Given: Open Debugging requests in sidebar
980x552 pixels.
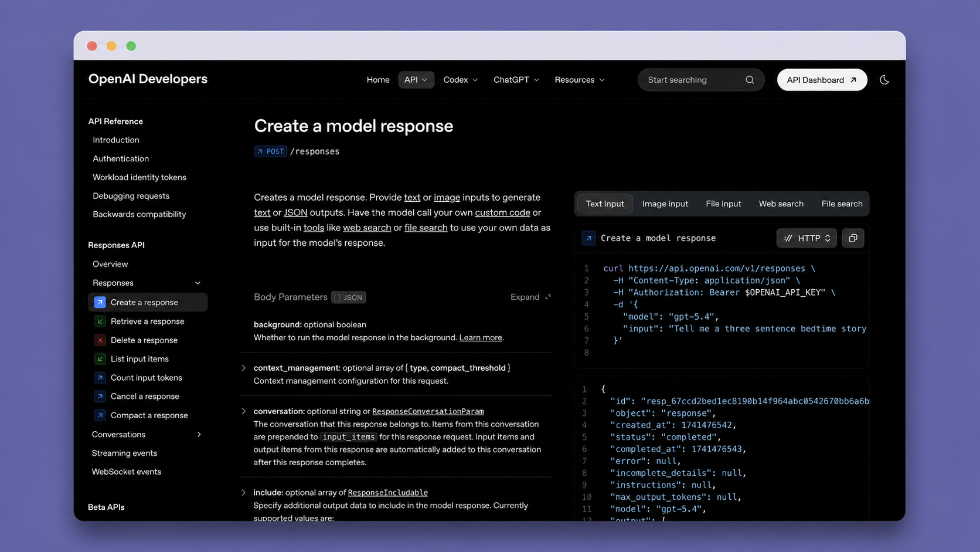Looking at the screenshot, I should 131,196.
